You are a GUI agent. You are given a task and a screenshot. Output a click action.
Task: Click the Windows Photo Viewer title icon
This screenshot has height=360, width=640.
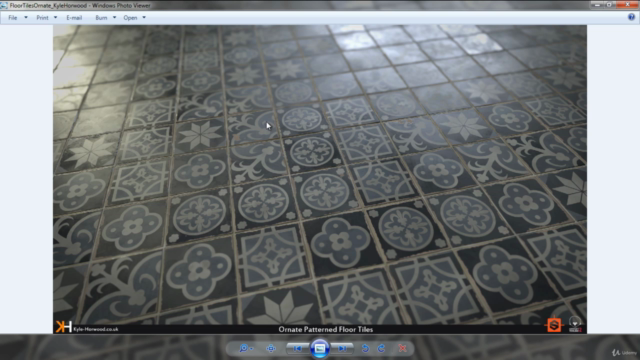pyautogui.click(x=4, y=5)
